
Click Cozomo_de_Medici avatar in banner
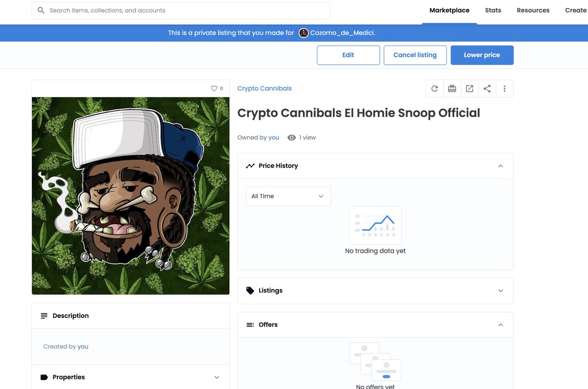pyautogui.click(x=304, y=33)
